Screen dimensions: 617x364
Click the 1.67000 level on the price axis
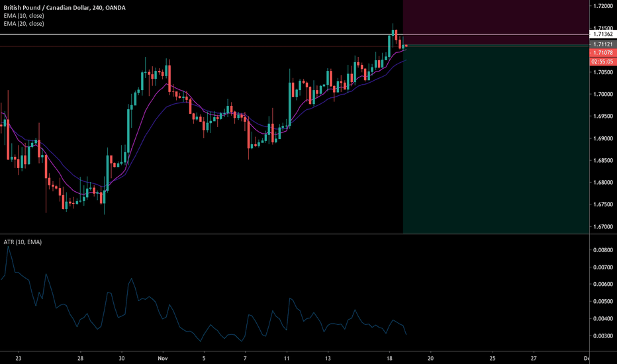pyautogui.click(x=602, y=227)
